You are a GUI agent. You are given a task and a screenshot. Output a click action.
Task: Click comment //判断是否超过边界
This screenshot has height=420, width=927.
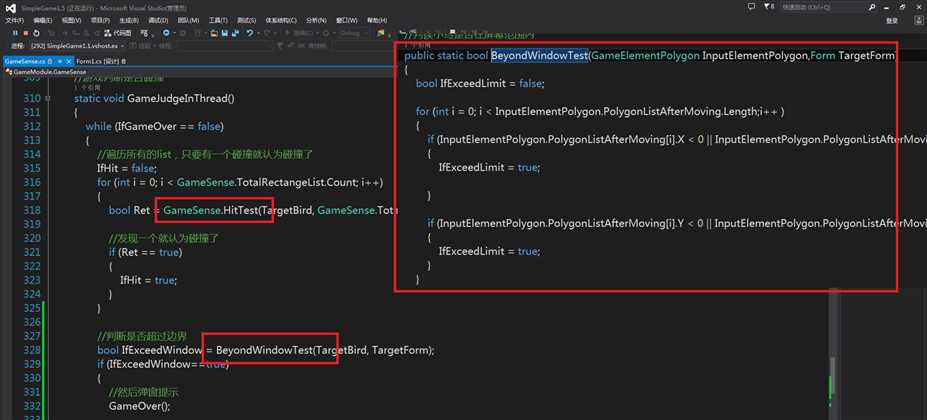click(141, 336)
